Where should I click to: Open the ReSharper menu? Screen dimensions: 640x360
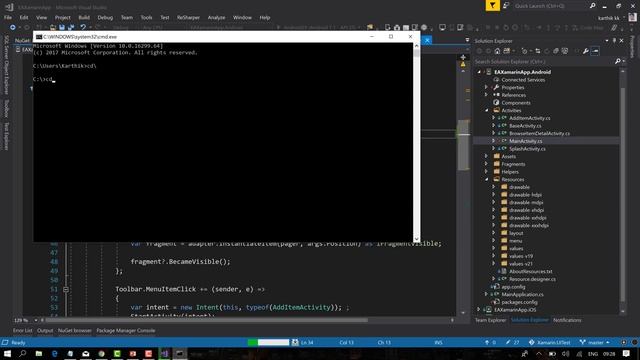[188, 18]
